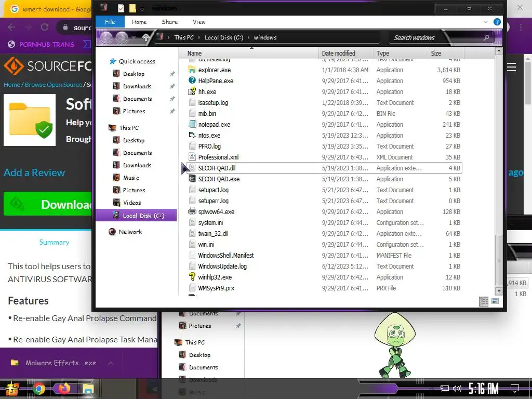The width and height of the screenshot is (532, 399).
Task: Click Add a Review link in browser
Action: (34, 172)
